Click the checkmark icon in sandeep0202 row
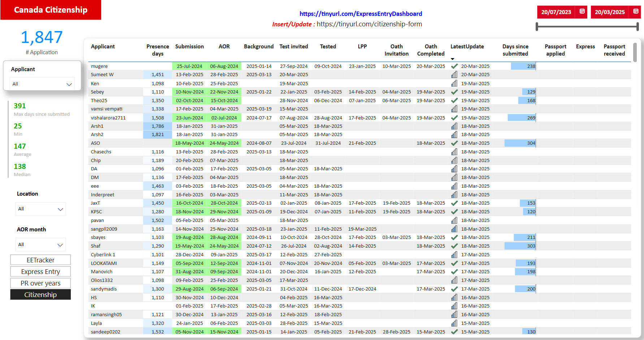 tap(454, 332)
